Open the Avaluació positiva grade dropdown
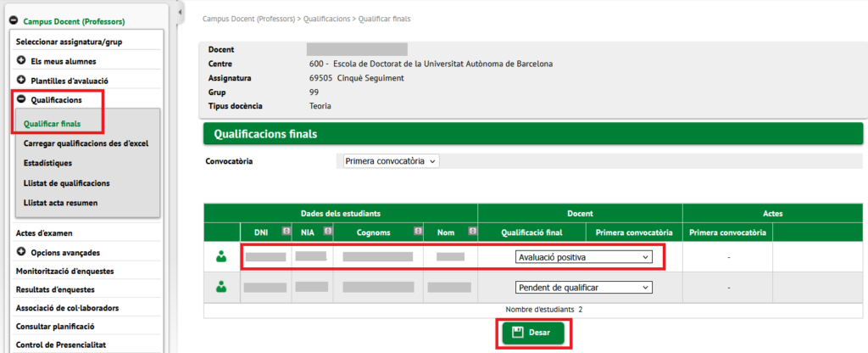This screenshot has width=868, height=353. (x=584, y=257)
